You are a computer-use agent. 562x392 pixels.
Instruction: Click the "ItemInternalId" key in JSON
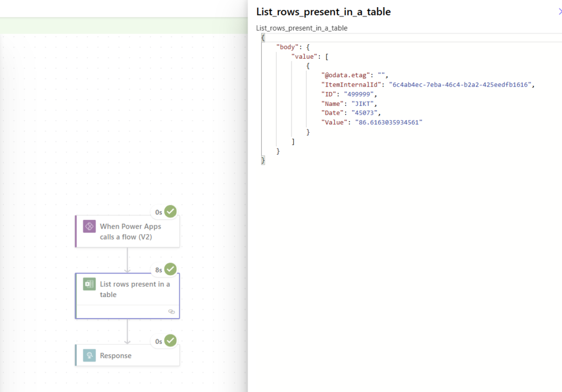[x=351, y=85]
